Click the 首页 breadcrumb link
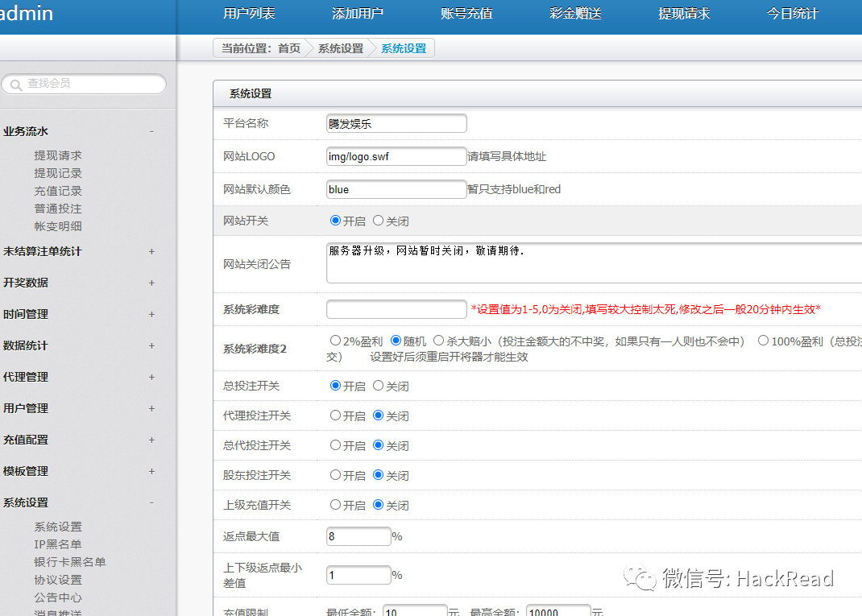862x616 pixels. click(x=289, y=48)
